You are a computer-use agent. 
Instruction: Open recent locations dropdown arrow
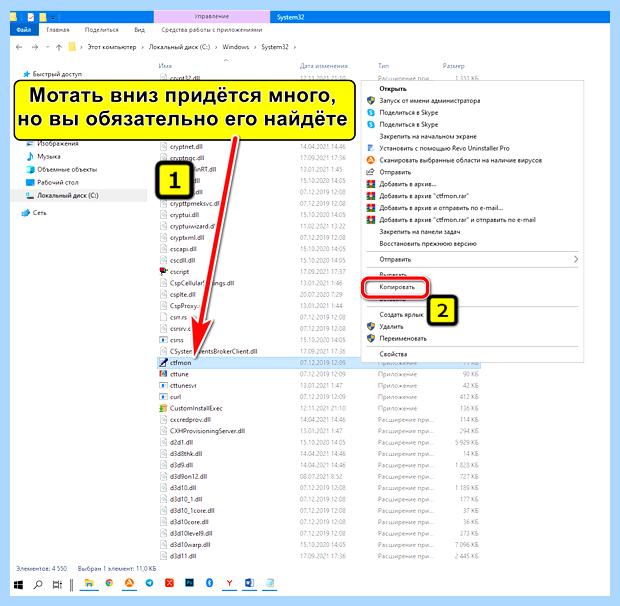[x=47, y=47]
